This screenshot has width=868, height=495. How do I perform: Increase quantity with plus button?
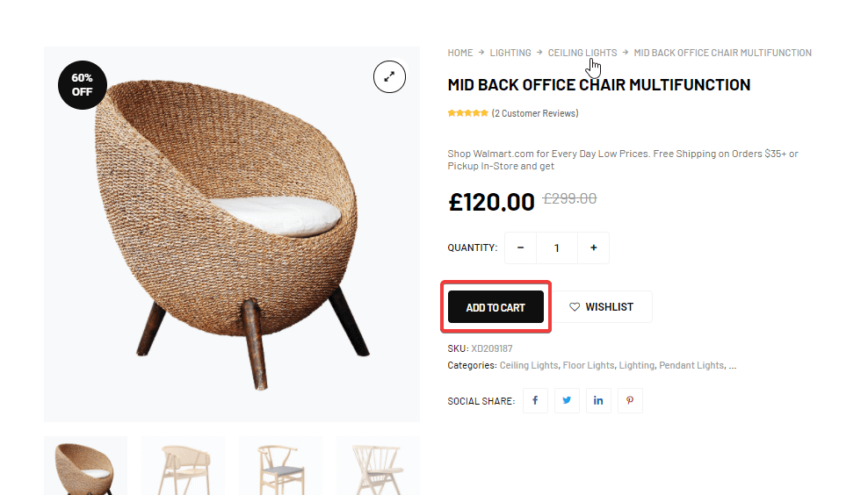click(593, 247)
